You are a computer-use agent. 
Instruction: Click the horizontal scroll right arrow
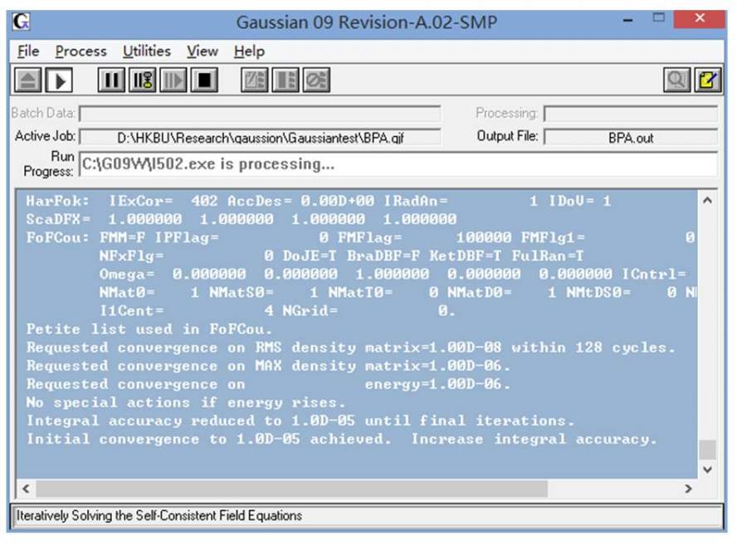point(688,489)
